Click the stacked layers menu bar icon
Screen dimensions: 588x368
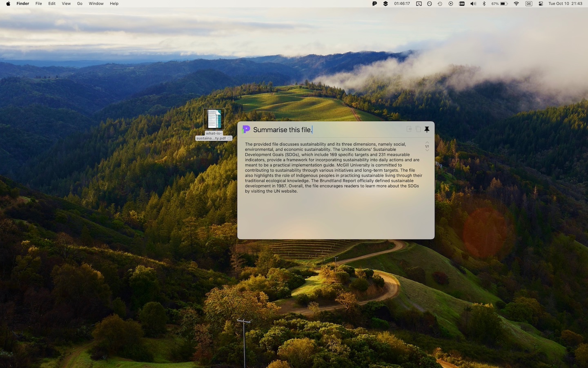385,4
